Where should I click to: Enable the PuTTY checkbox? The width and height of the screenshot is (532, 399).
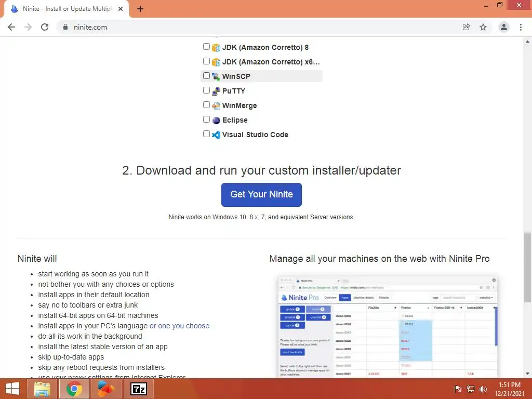(x=206, y=90)
